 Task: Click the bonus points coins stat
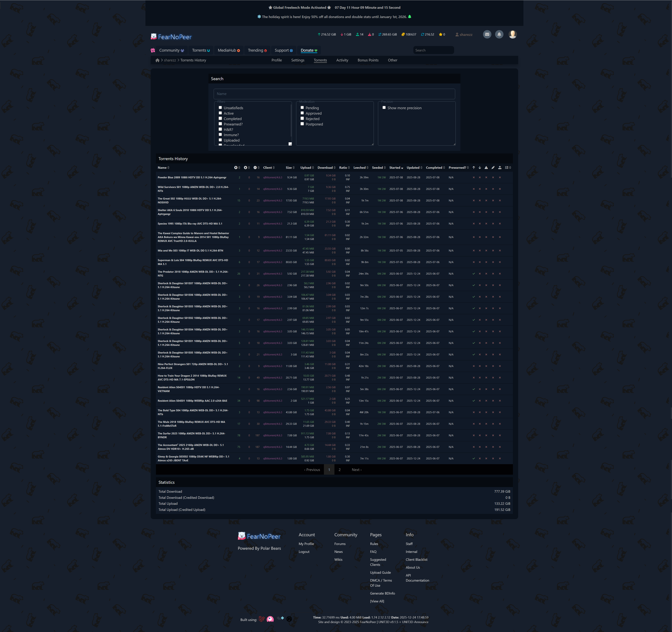pos(409,34)
